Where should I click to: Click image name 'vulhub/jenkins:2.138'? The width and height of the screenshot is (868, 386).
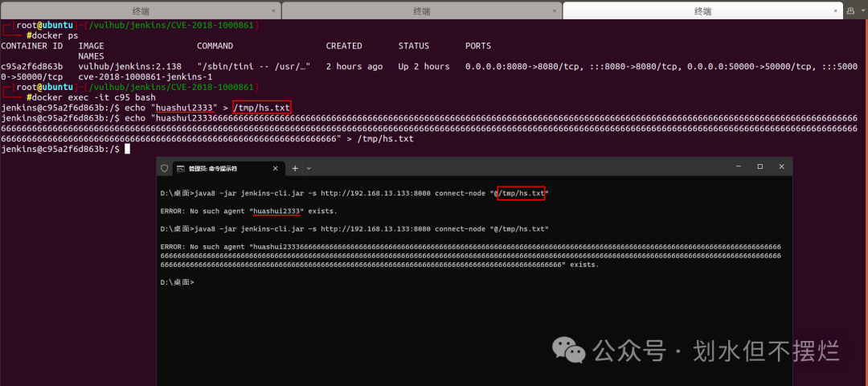tap(129, 67)
